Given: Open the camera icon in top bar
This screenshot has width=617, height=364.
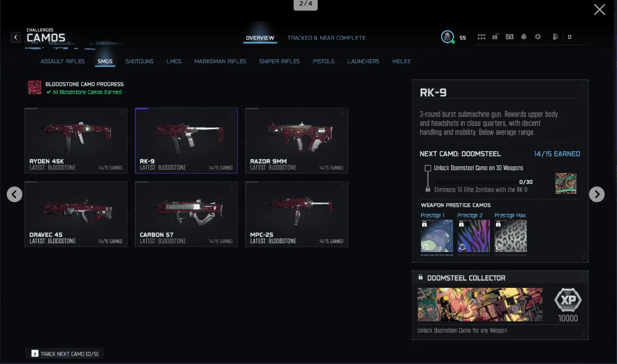Looking at the screenshot, I should tap(510, 37).
